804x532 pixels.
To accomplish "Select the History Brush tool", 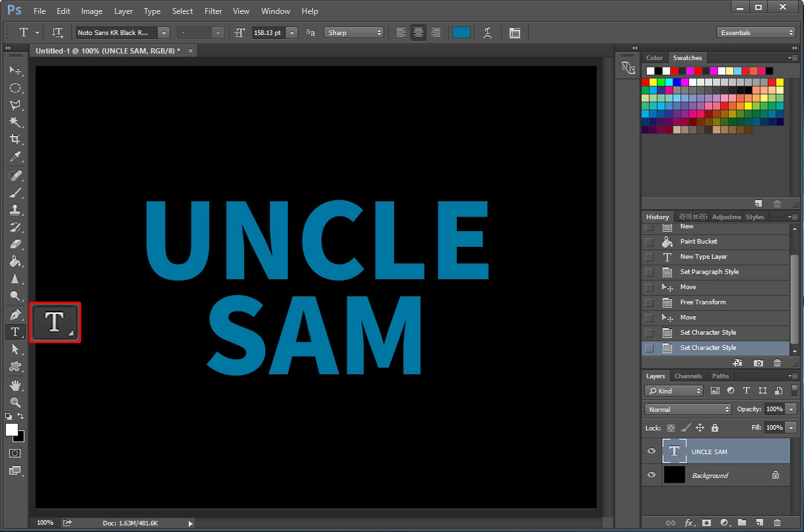I will [x=15, y=227].
